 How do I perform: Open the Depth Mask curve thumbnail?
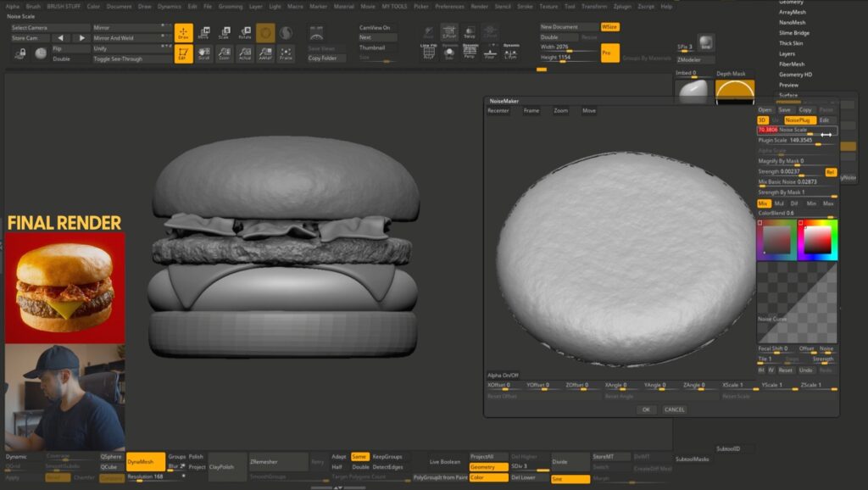(735, 92)
